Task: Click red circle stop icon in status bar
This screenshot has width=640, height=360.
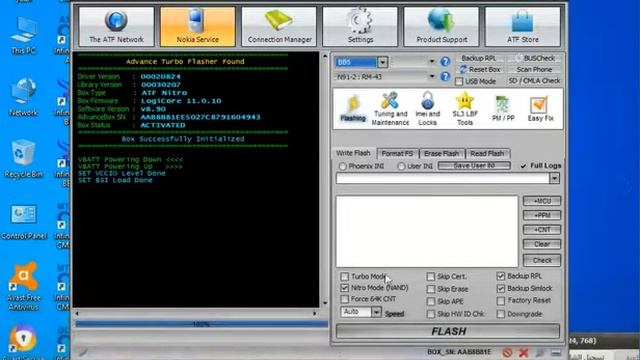Action: pyautogui.click(x=507, y=353)
